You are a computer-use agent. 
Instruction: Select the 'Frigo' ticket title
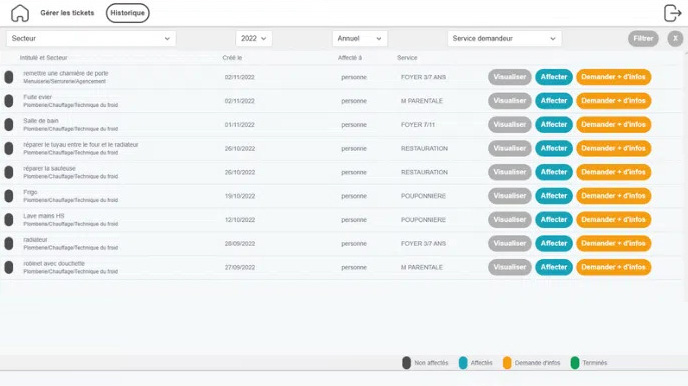[x=30, y=192]
